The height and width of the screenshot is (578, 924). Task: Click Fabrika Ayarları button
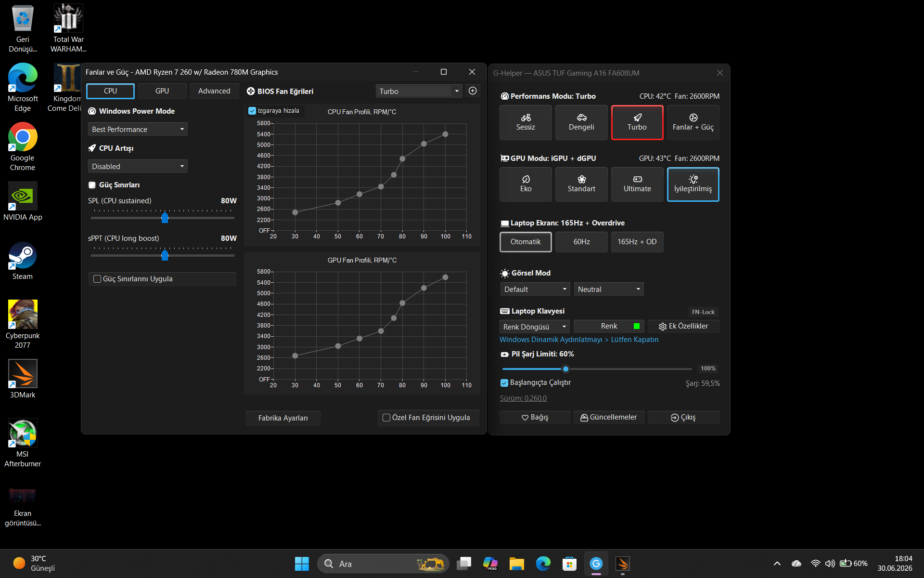pyautogui.click(x=283, y=418)
